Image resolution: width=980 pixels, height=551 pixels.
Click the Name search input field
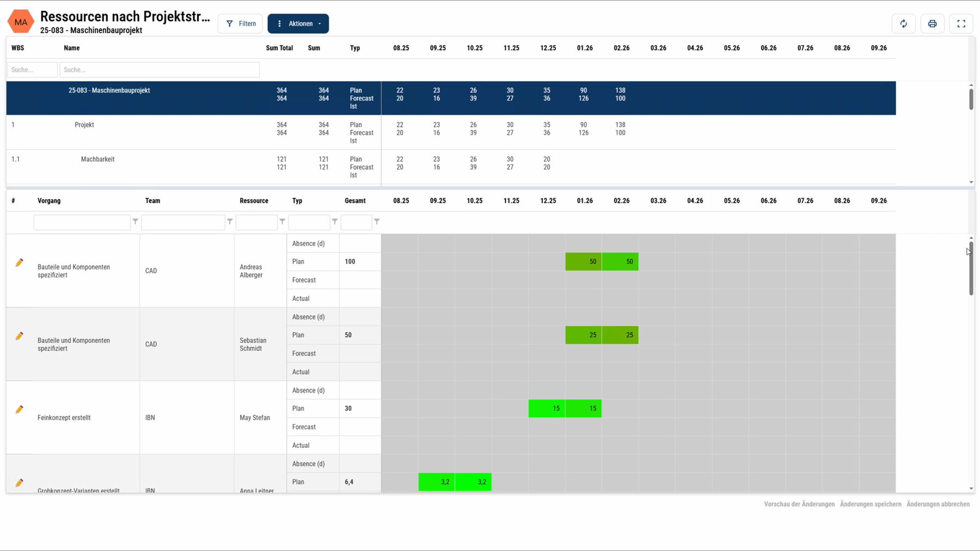[x=159, y=70]
